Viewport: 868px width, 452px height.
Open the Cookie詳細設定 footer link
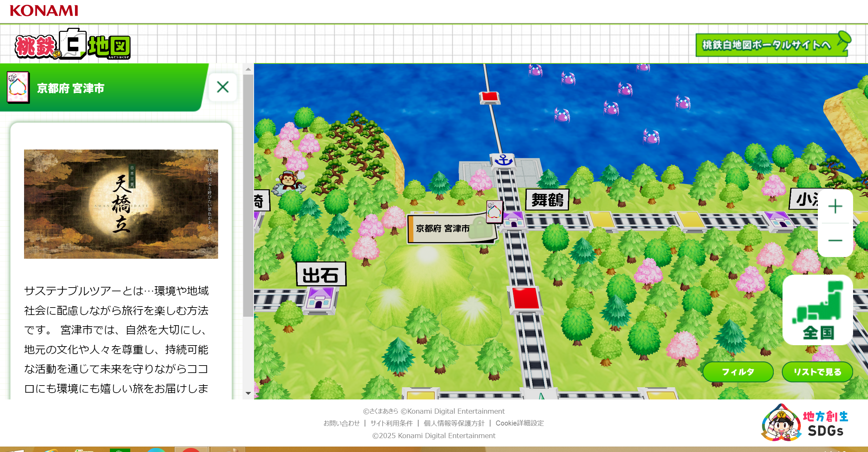click(x=520, y=423)
